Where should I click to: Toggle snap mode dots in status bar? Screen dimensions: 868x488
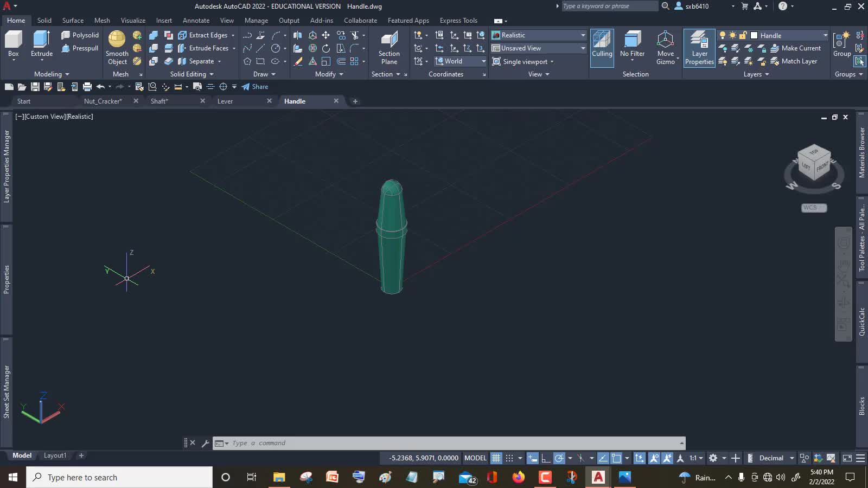[x=509, y=458]
